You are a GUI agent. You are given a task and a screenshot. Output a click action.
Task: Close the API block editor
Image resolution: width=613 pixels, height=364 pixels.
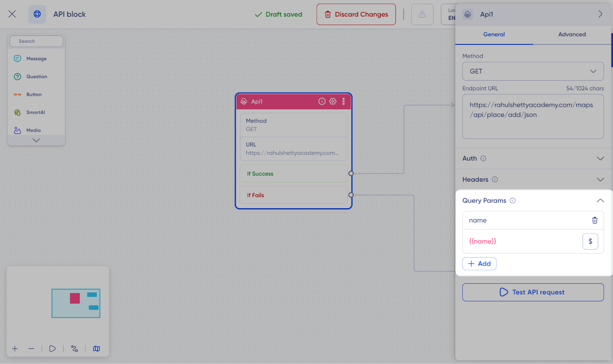pyautogui.click(x=12, y=14)
